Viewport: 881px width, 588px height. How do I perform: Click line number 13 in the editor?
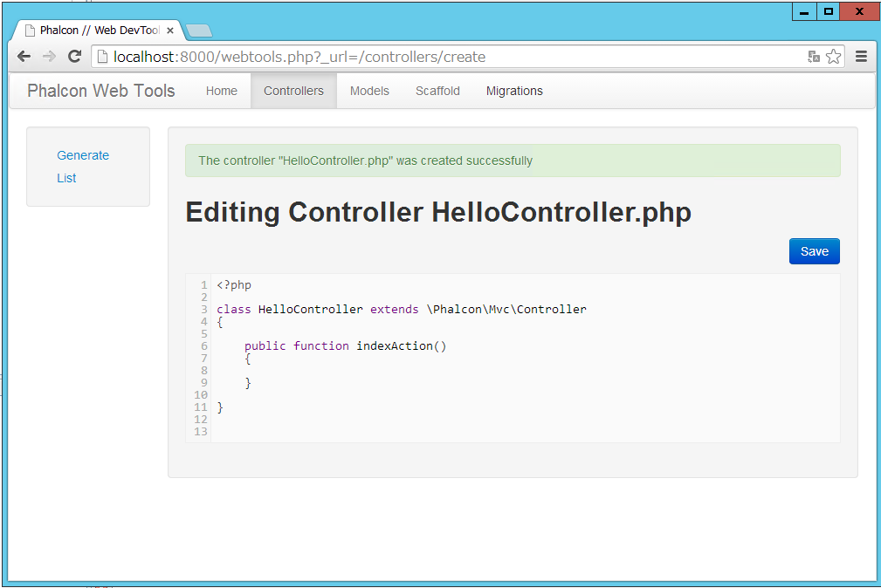click(x=201, y=432)
